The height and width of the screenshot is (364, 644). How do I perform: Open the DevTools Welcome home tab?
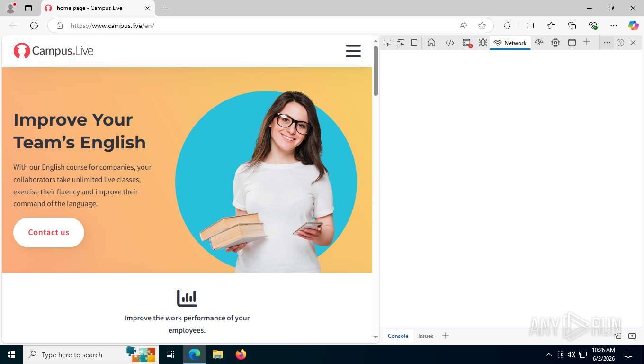(431, 43)
